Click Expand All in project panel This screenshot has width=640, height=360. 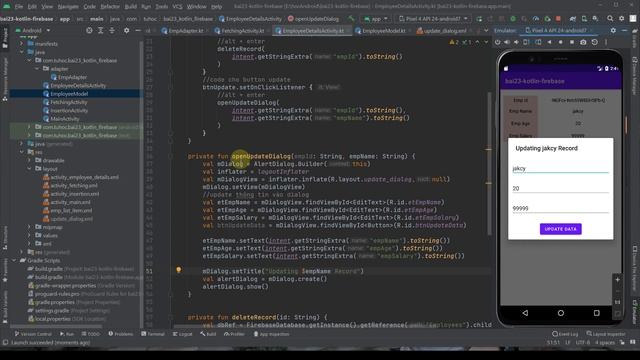(100, 31)
